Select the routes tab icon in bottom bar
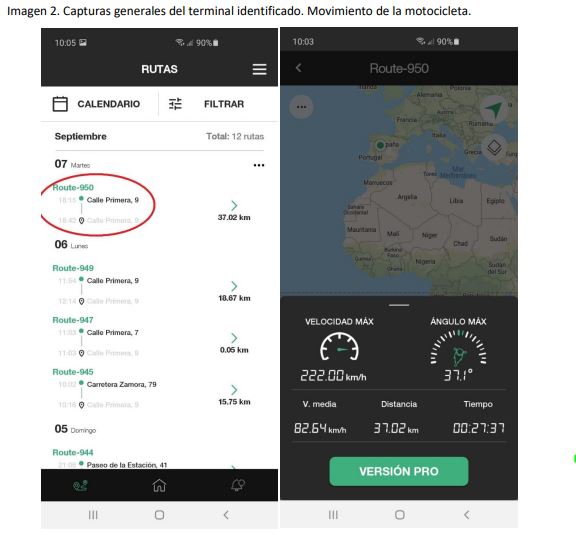 (80, 485)
